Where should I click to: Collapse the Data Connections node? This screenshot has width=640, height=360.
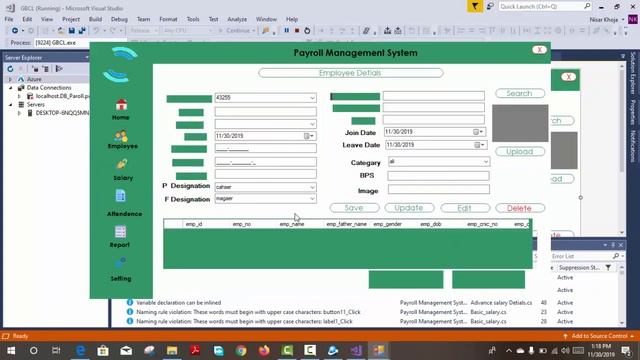[11, 88]
